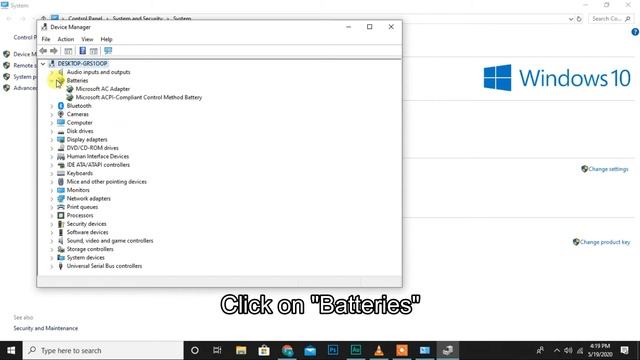This screenshot has width=640, height=360.
Task: Click the blue help icon in System window
Action: (635, 32)
